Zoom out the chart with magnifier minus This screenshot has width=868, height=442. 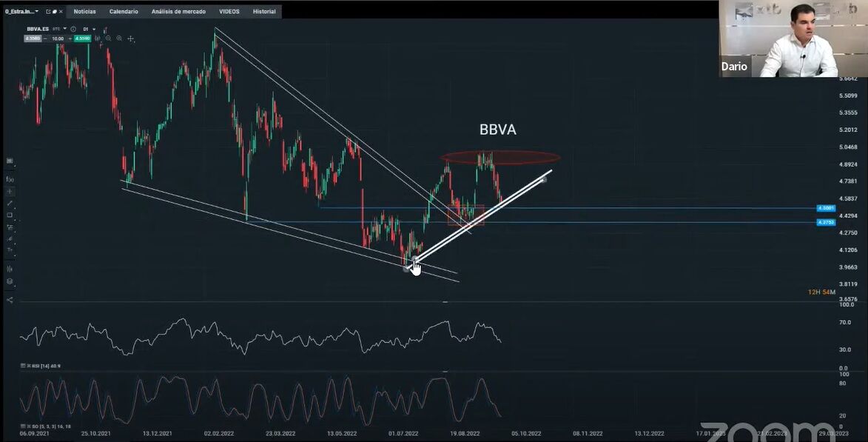[109, 38]
